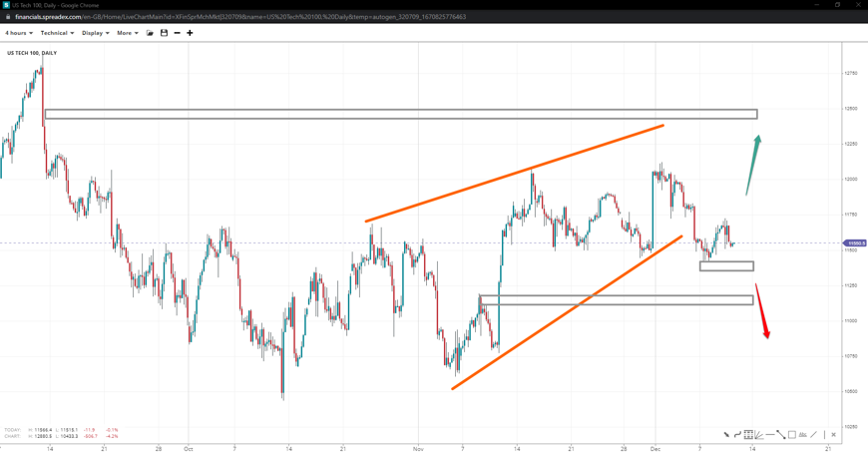
Task: Select the fan lines tool
Action: (759, 435)
